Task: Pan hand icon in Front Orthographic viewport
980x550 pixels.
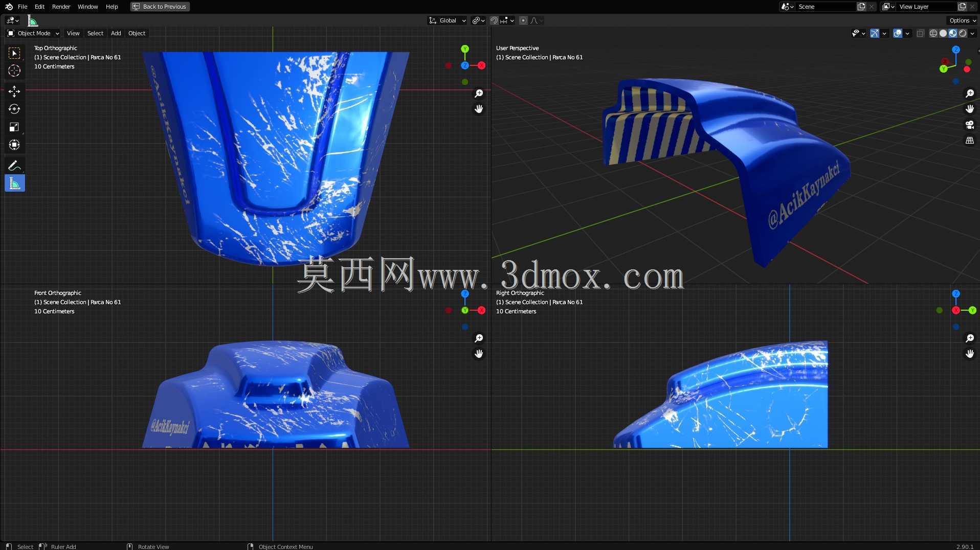Action: click(x=479, y=354)
